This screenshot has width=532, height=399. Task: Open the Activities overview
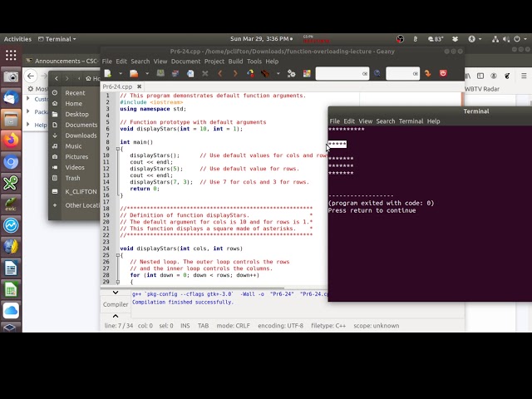[17, 39]
